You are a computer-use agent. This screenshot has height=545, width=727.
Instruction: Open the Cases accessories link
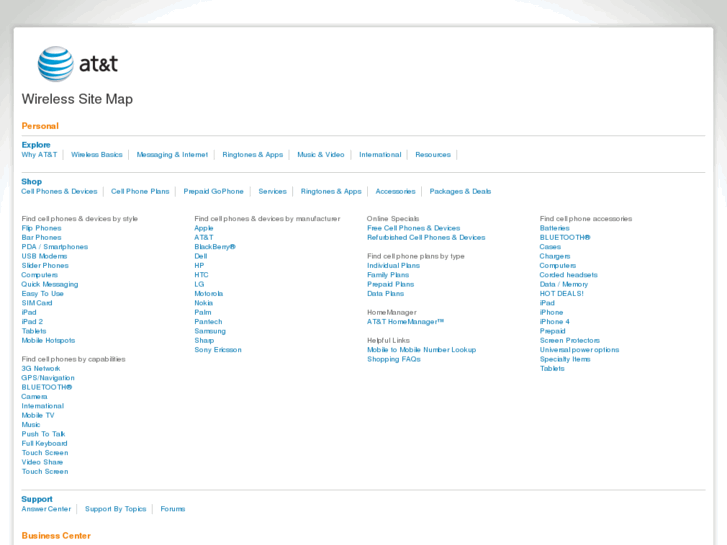(x=550, y=246)
